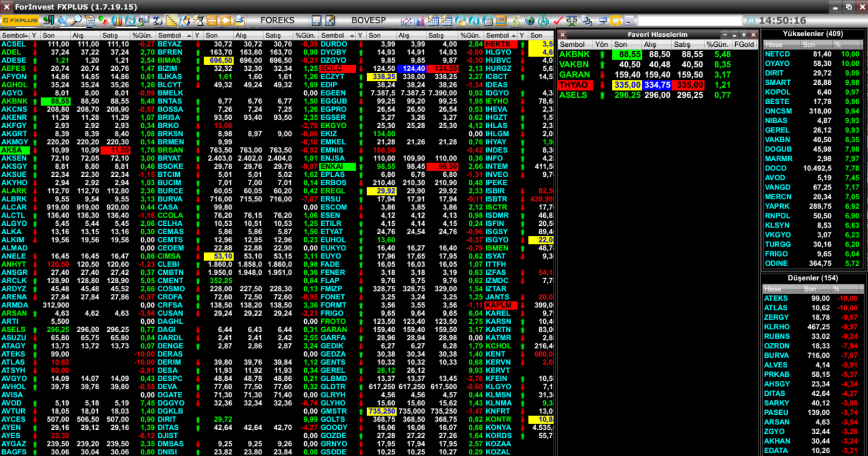The height and width of the screenshot is (456, 868).
Task: Switch to the FOREKS view
Action: coord(277,20)
